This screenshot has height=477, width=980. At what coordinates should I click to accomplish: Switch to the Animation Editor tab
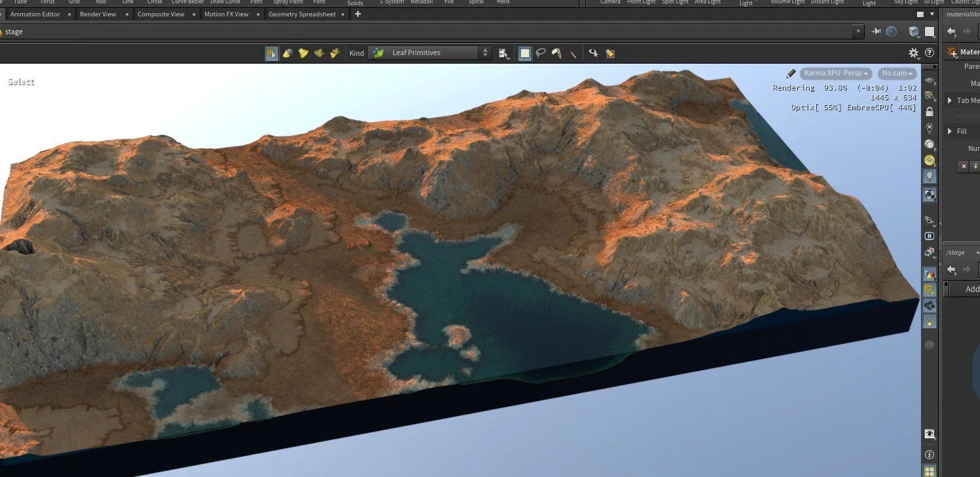(x=35, y=14)
